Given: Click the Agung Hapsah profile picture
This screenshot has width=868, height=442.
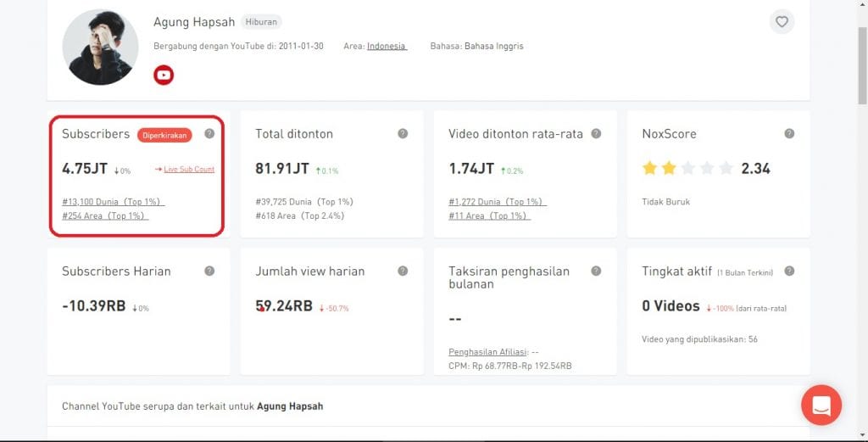Looking at the screenshot, I should tap(100, 48).
